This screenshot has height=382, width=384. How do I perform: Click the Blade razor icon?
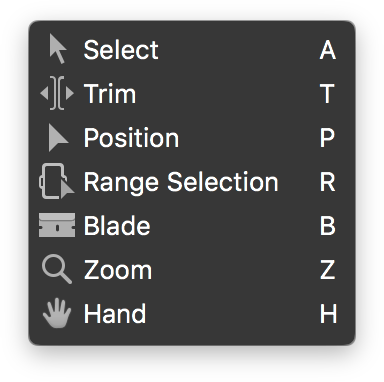click(x=57, y=225)
